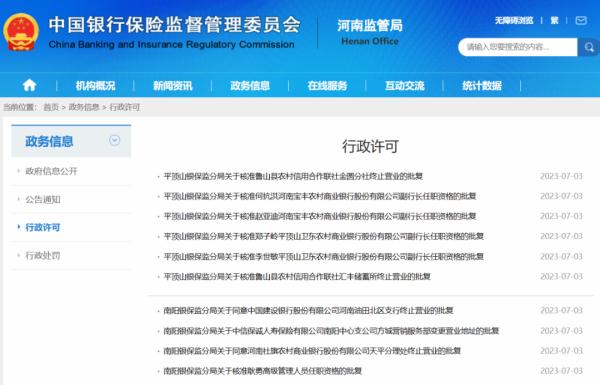Open 南阳 notice on 耿勇 management qualification
The width and height of the screenshot is (600, 385).
[x=262, y=370]
